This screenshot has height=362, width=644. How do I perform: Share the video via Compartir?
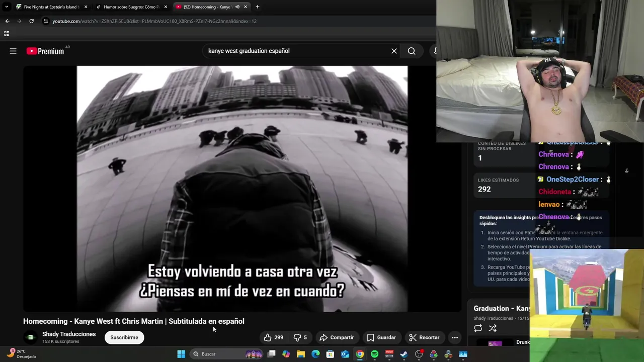click(x=337, y=337)
